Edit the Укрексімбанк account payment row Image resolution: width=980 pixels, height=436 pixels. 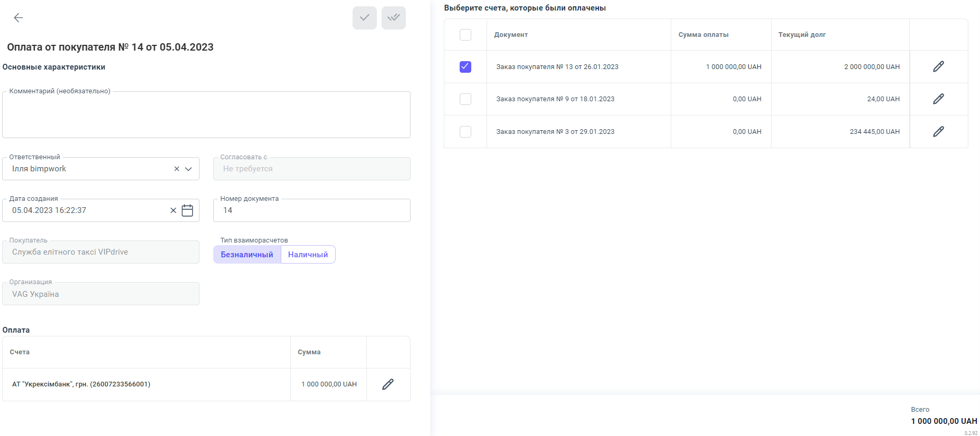[x=388, y=384]
